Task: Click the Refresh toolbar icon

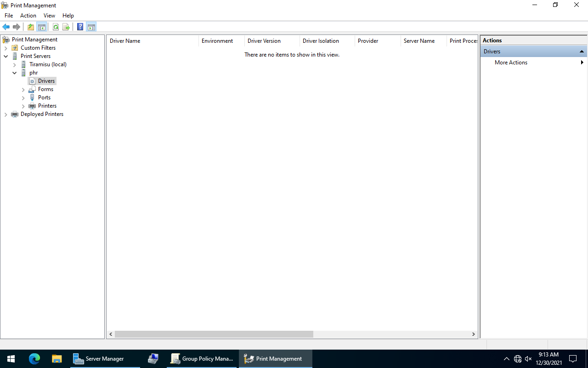Action: [x=56, y=27]
